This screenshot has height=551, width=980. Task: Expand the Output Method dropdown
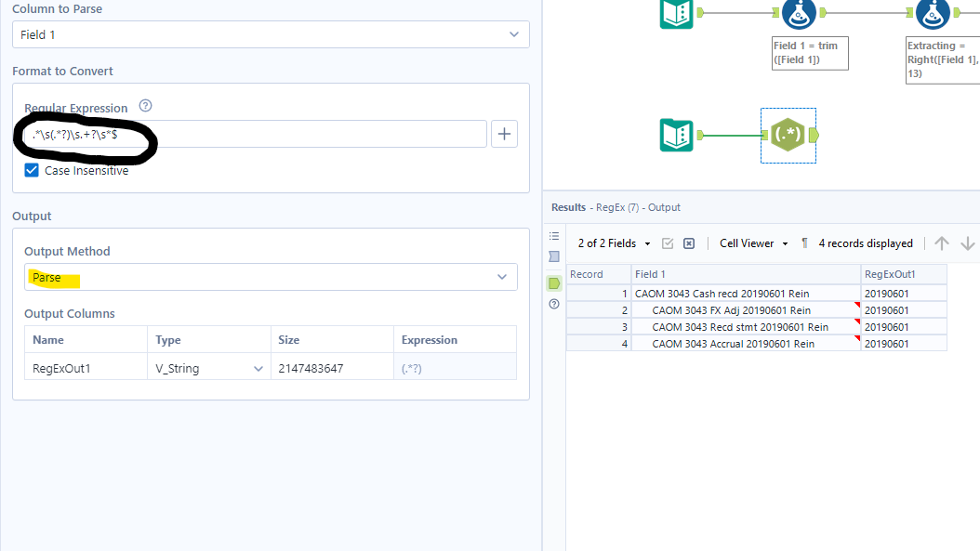coord(271,277)
